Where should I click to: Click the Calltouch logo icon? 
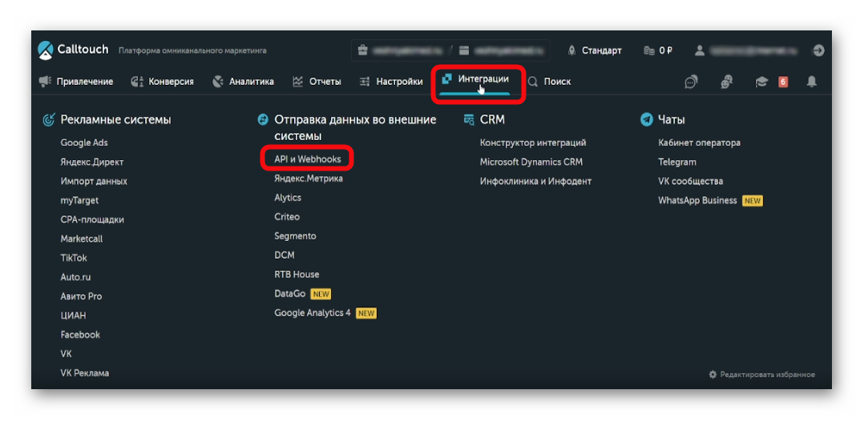tap(46, 50)
